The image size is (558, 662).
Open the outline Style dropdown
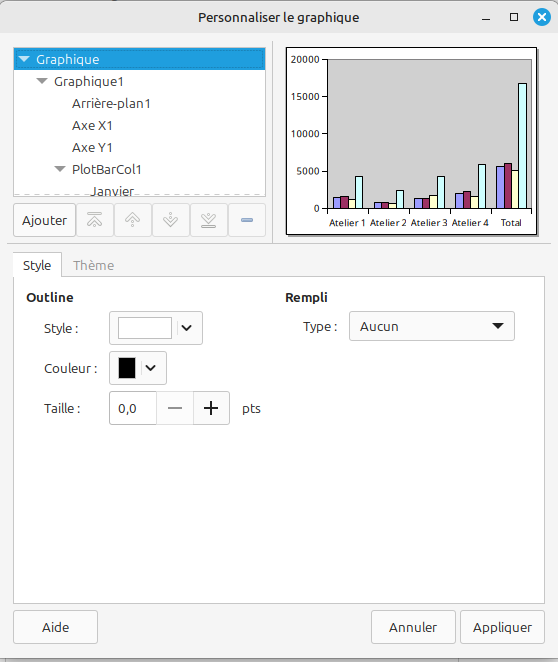click(x=156, y=328)
